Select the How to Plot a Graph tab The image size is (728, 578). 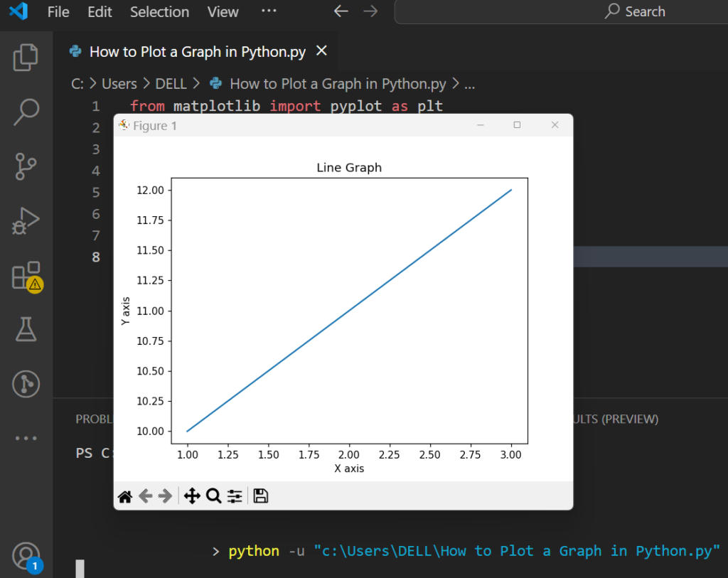pyautogui.click(x=194, y=51)
